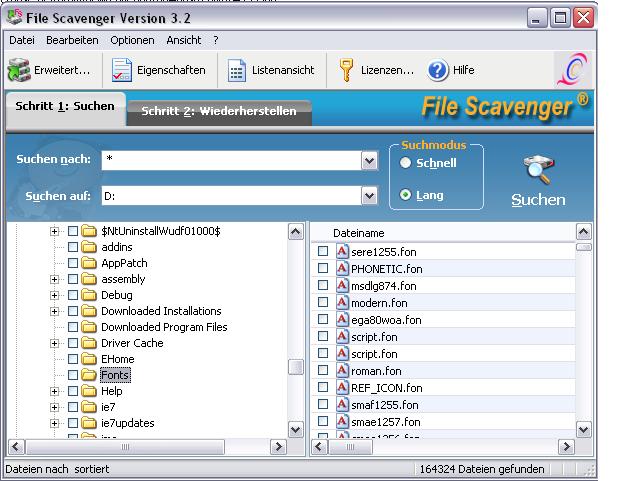Open the Bearbeiten menu

tap(72, 40)
